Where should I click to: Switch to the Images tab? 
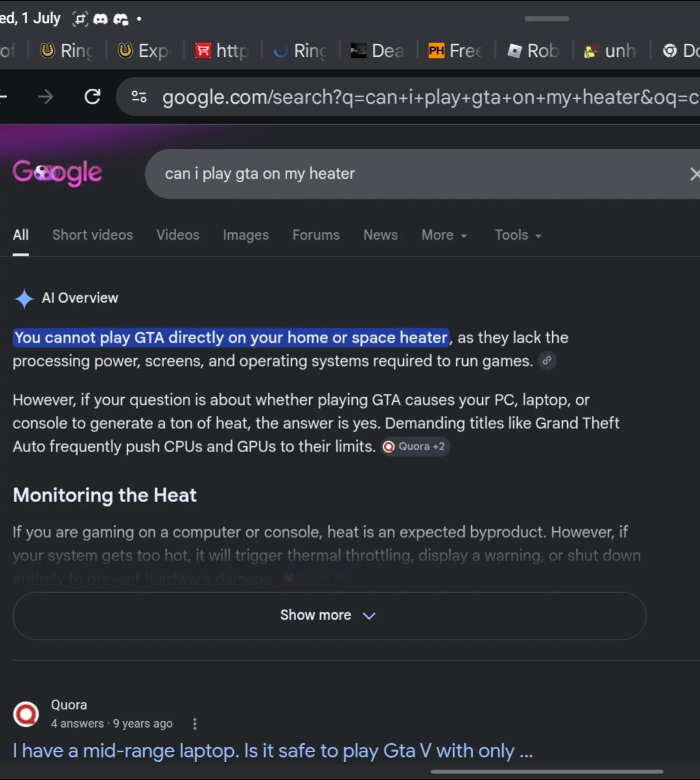(246, 235)
